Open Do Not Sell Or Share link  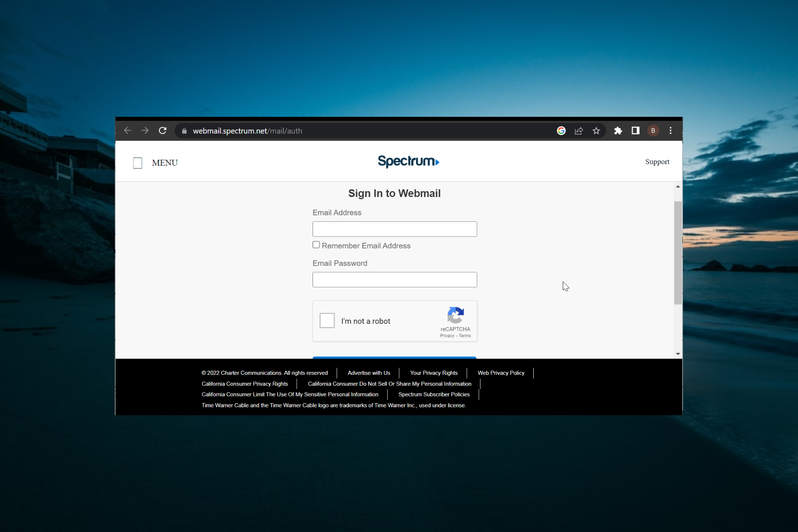pos(389,384)
